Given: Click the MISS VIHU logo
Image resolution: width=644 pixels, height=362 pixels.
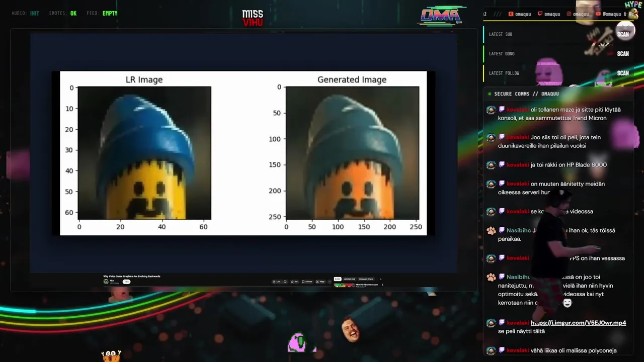Looking at the screenshot, I should 253,18.
